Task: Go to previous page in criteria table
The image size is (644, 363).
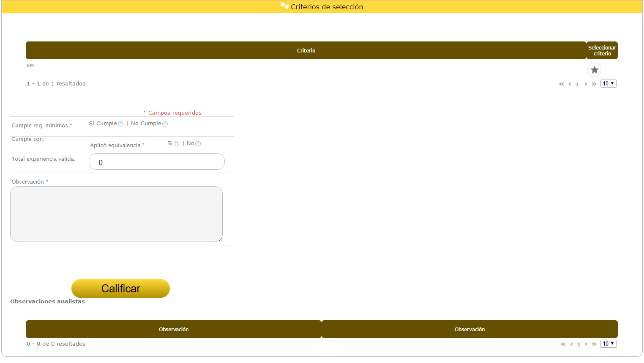Action: [570, 84]
